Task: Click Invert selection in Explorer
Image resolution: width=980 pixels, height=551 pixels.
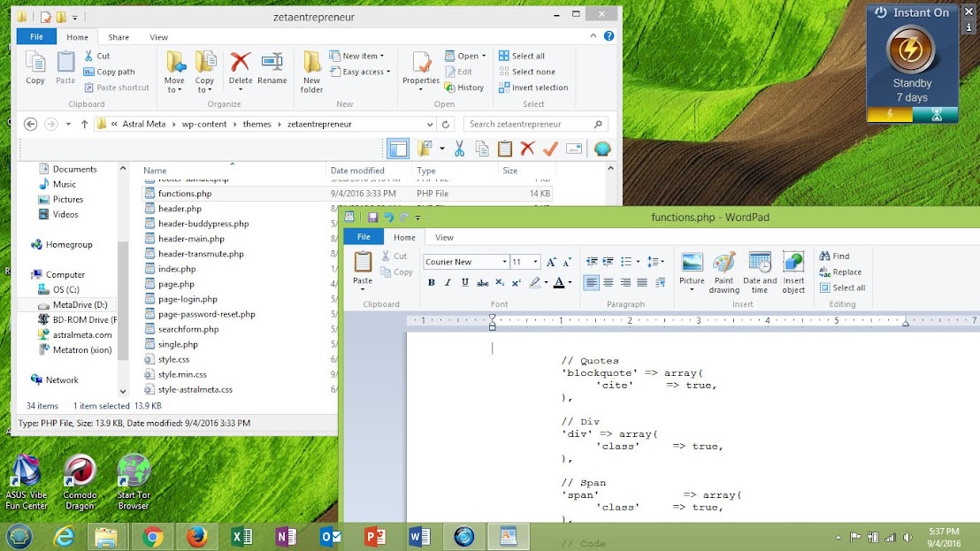Action: (533, 88)
